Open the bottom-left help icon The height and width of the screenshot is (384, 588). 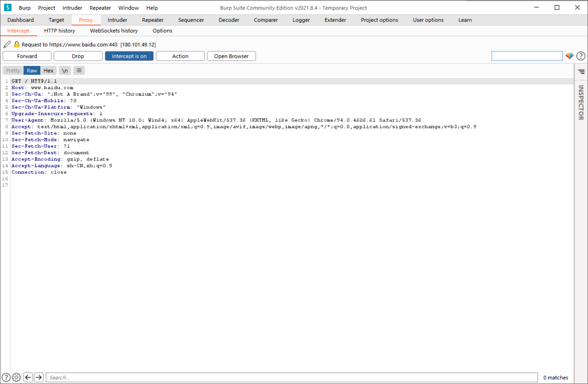tap(6, 377)
